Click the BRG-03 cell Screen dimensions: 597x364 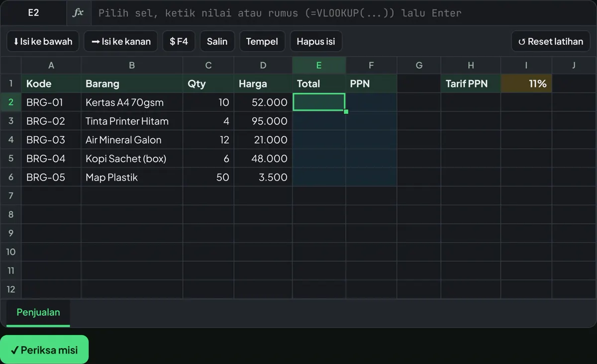click(x=51, y=140)
